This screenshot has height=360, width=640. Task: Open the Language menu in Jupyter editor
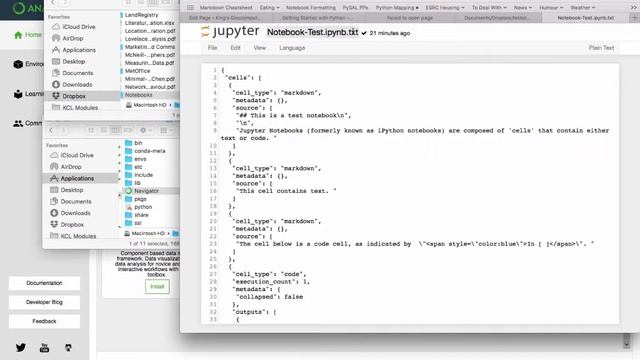[x=292, y=48]
